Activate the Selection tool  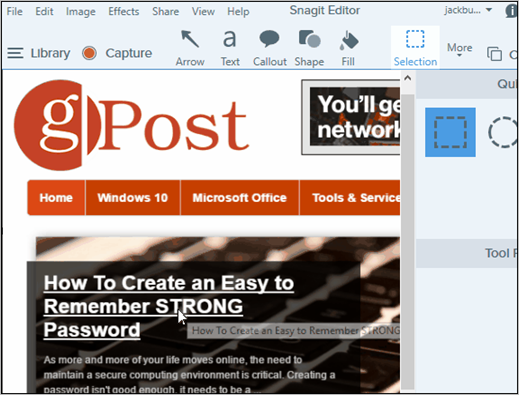pos(415,48)
